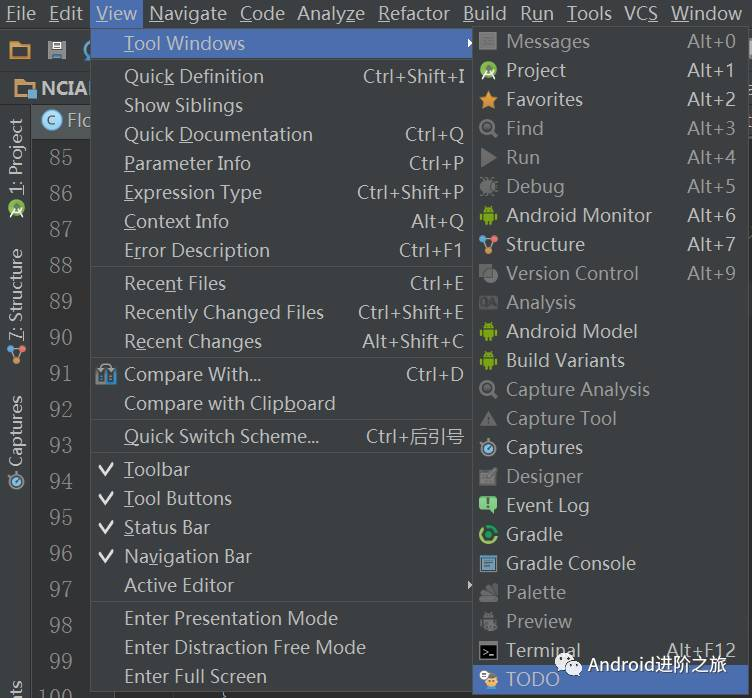752x698 pixels.
Task: Click the Gradle Console icon
Action: [488, 564]
